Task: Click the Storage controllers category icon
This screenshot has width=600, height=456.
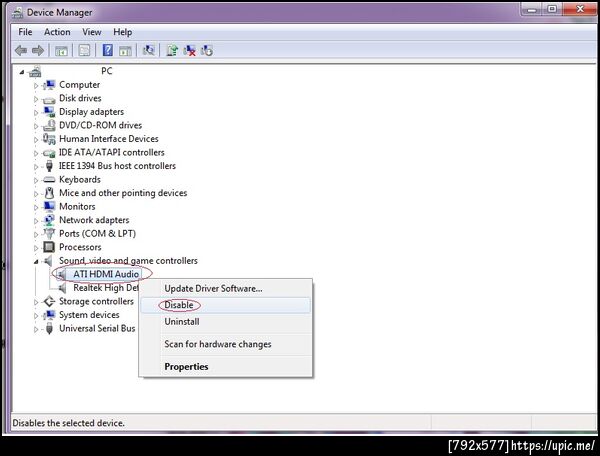Action: [x=49, y=301]
